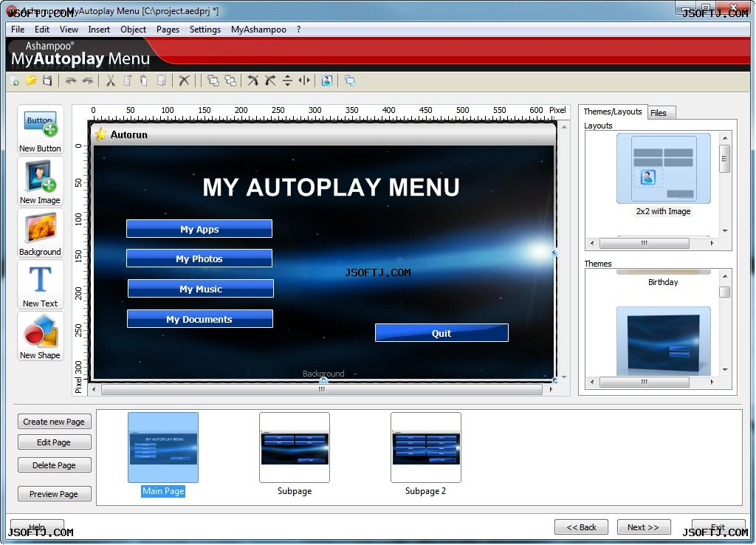The height and width of the screenshot is (545, 756).
Task: Open the Edit menu
Action: point(42,30)
